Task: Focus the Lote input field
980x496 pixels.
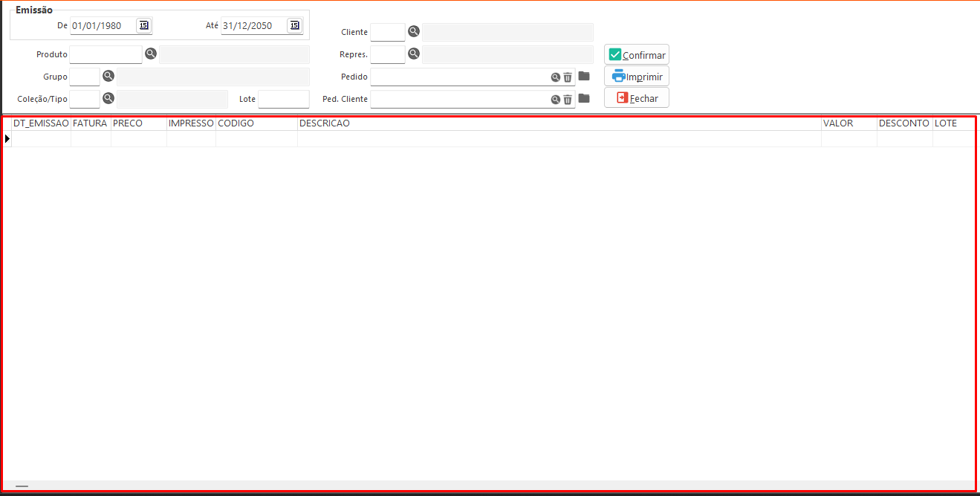Action: pyautogui.click(x=283, y=99)
